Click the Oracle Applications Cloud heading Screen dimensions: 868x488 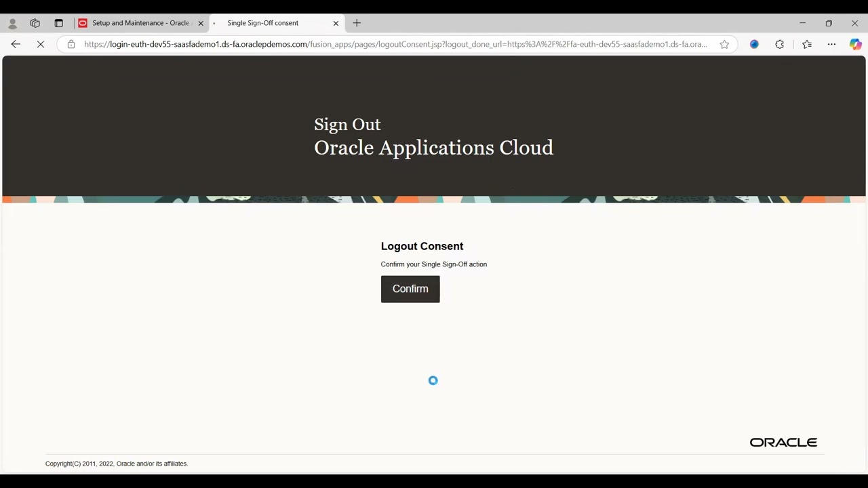point(433,148)
